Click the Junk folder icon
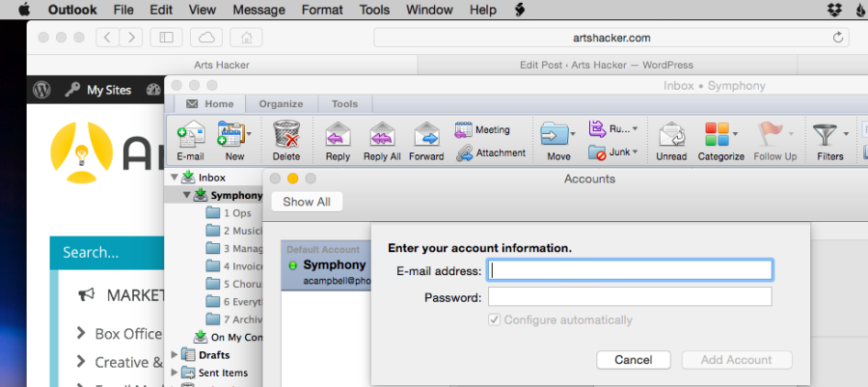Screen dimensions: 868x387 tap(597, 152)
